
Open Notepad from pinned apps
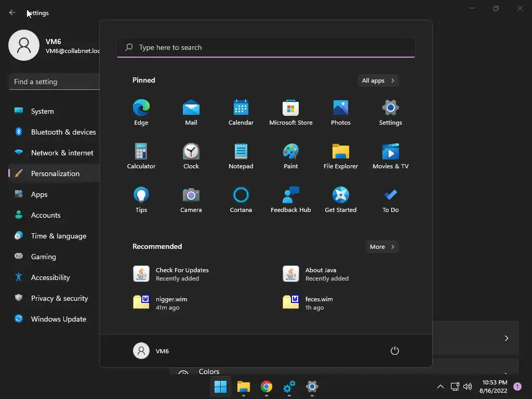click(x=241, y=156)
